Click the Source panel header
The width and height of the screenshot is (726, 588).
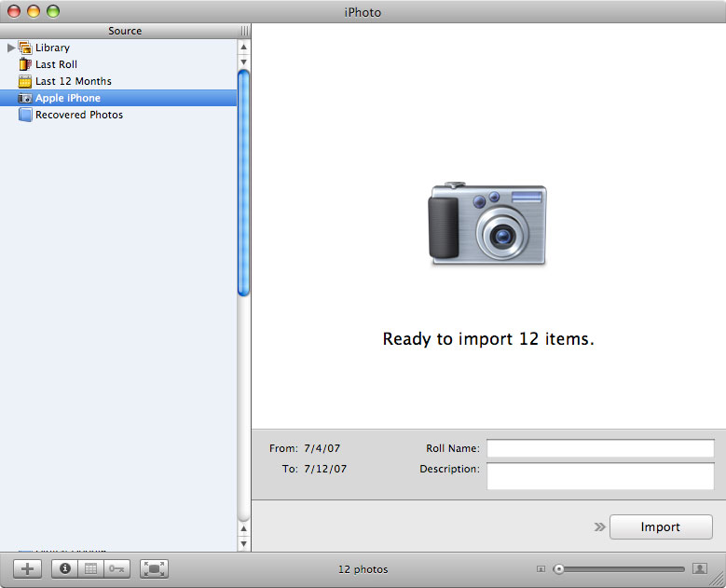tap(125, 31)
